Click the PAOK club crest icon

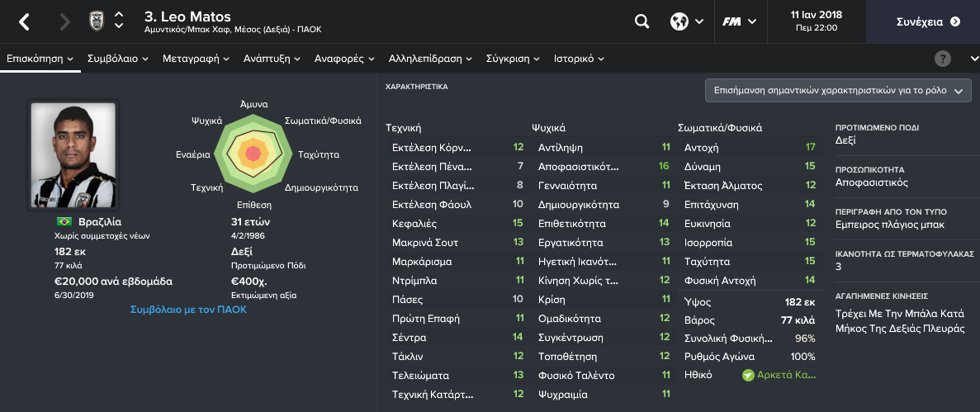97,21
